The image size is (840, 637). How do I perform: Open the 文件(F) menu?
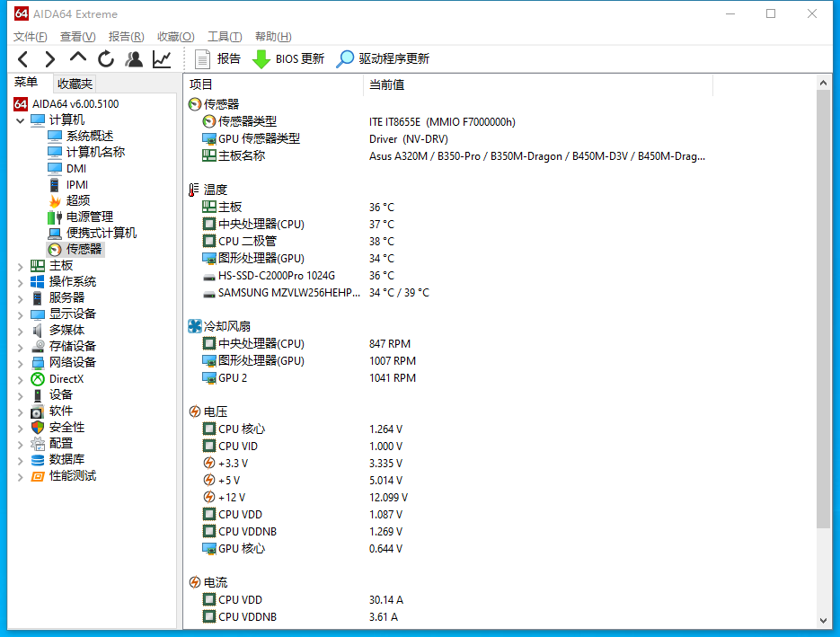pos(30,37)
